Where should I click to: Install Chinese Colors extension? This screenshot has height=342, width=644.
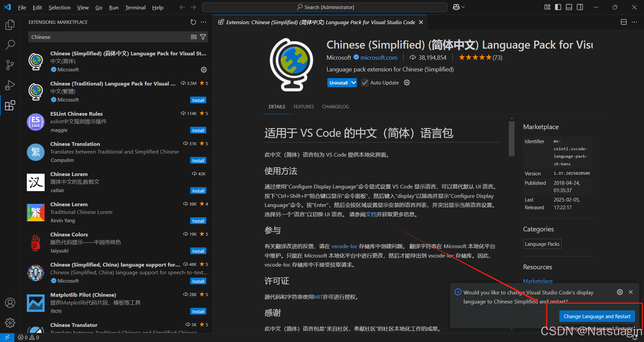(198, 251)
